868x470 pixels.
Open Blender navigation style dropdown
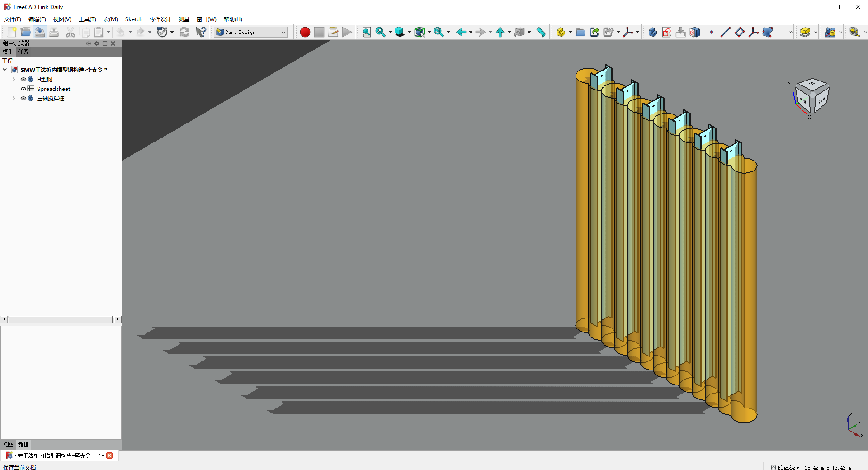(x=785, y=467)
